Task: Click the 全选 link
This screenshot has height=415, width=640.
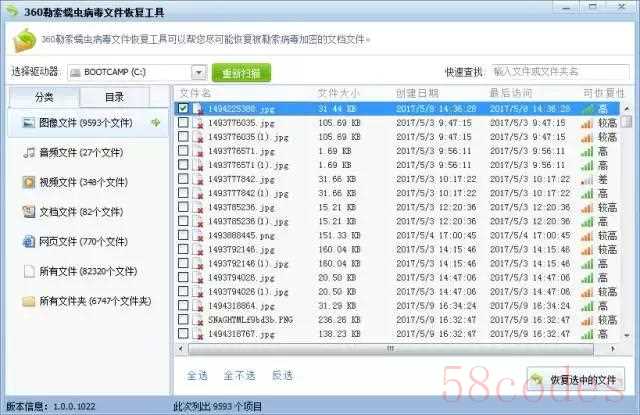Action: (x=197, y=375)
